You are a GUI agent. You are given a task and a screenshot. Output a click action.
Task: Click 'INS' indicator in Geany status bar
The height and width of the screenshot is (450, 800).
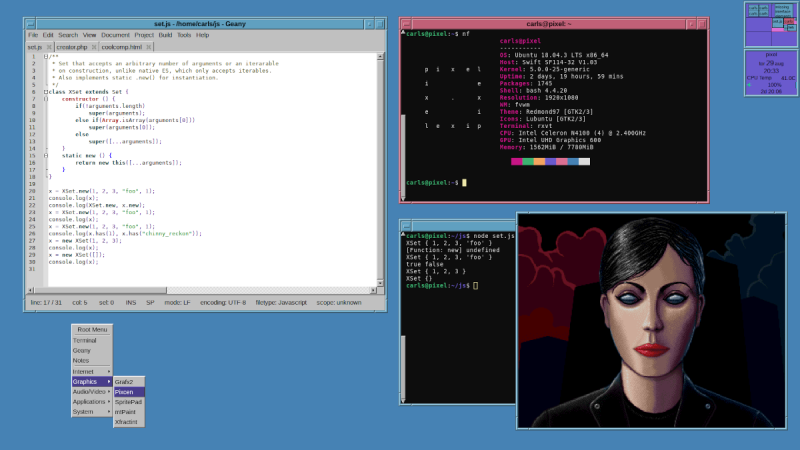tap(131, 303)
